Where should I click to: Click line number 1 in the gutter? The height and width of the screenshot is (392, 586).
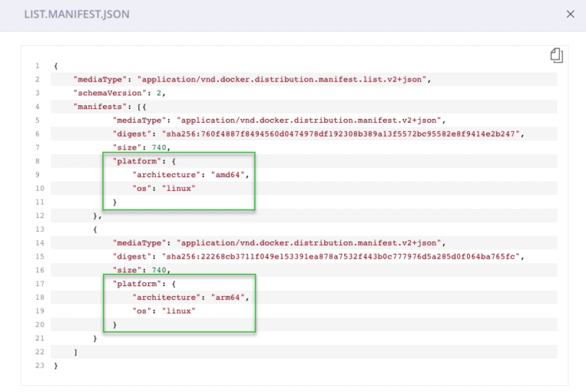[37, 66]
